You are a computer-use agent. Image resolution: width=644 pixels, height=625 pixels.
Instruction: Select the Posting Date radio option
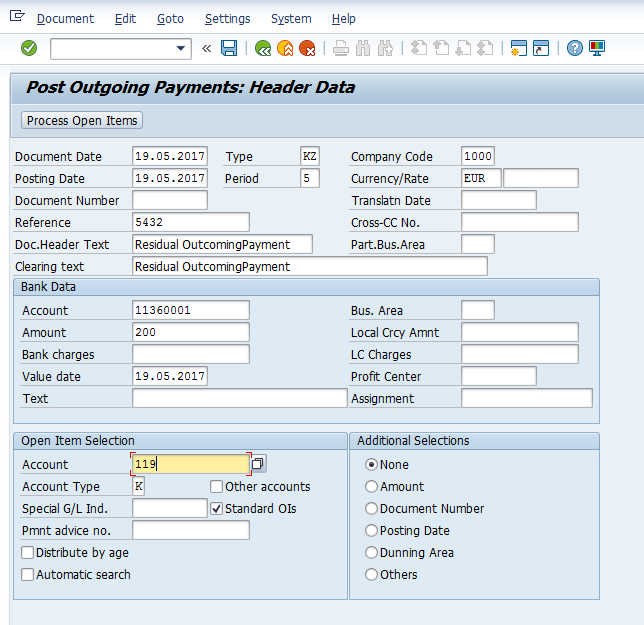pyautogui.click(x=372, y=531)
